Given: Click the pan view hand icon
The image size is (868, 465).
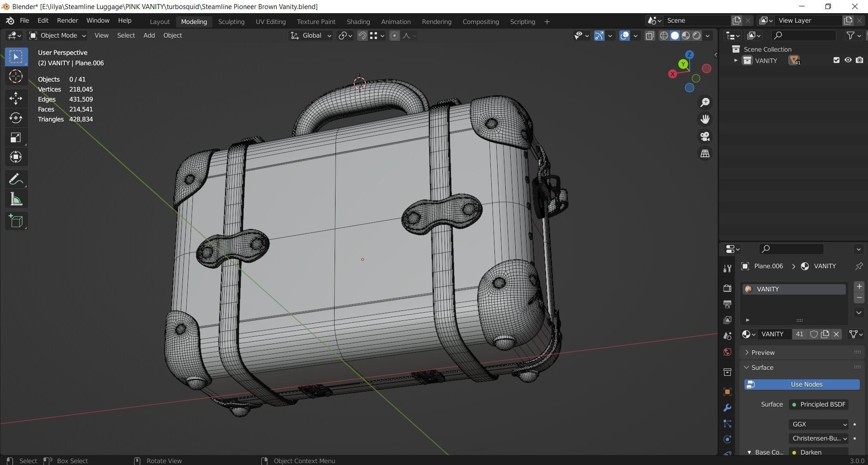Looking at the screenshot, I should [x=705, y=119].
